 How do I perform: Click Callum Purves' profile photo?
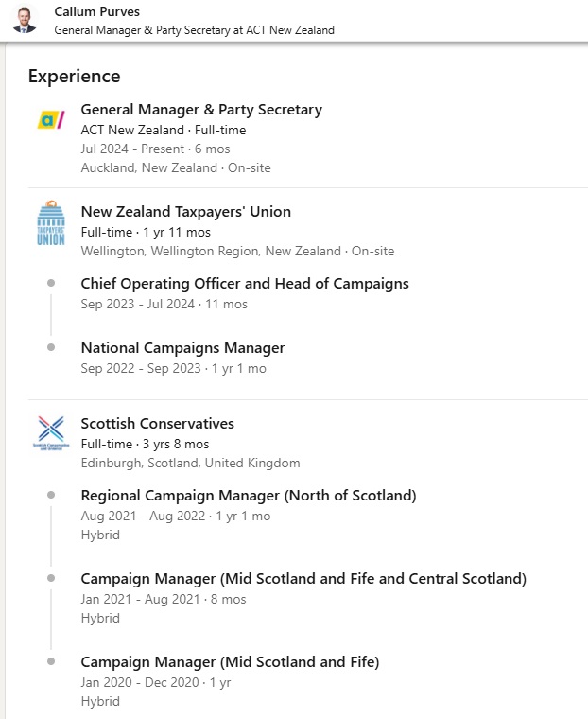pyautogui.click(x=25, y=19)
